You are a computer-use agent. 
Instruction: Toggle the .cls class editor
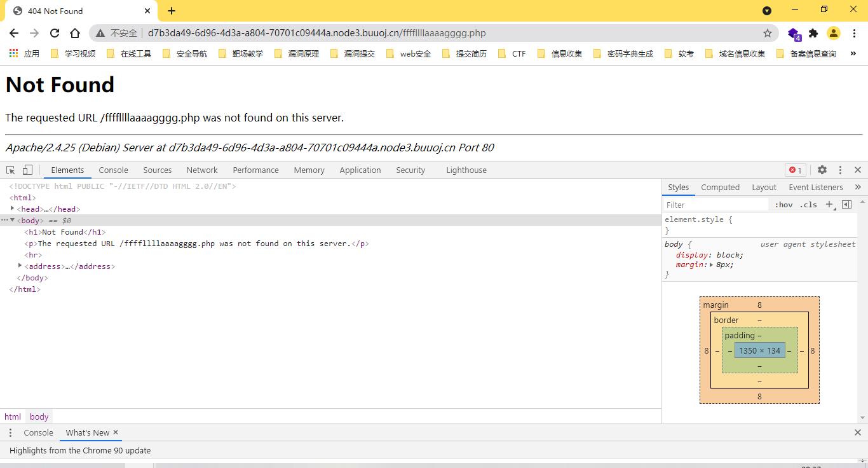808,205
